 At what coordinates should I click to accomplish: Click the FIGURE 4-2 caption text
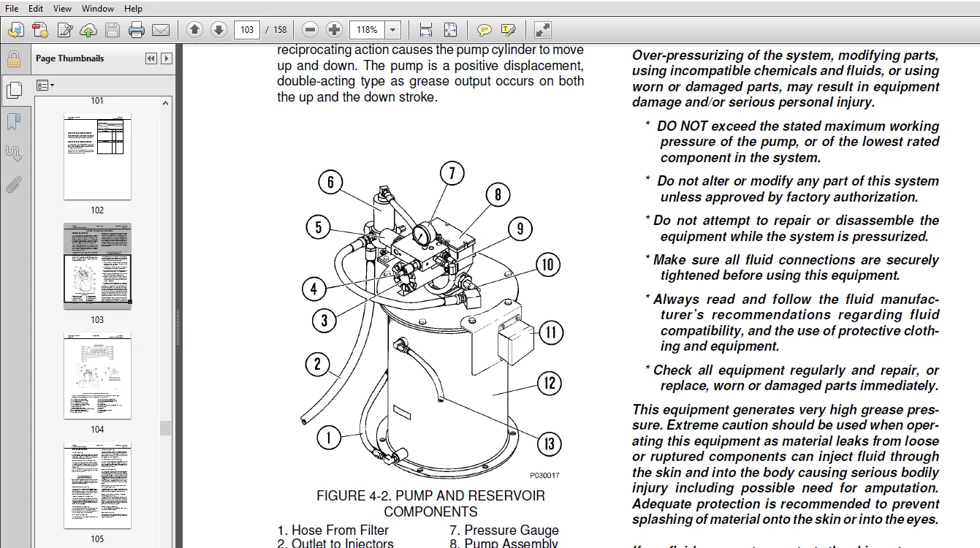(430, 503)
